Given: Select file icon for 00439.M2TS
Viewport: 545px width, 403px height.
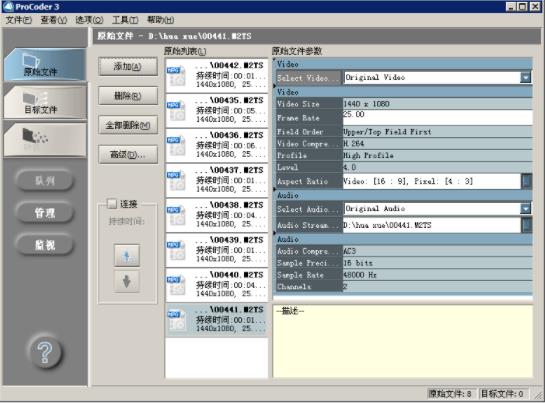Looking at the screenshot, I should click(176, 251).
